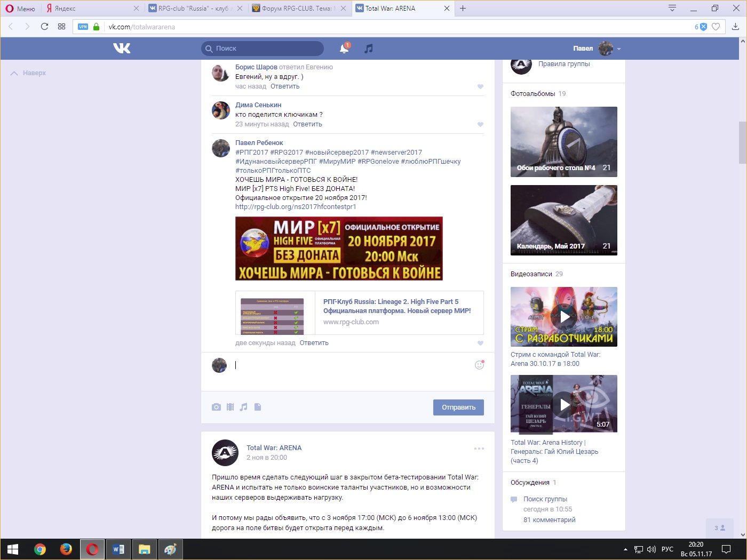747x560 pixels.
Task: Switch to the Форум RPG-CLUB tab
Action: point(296,9)
